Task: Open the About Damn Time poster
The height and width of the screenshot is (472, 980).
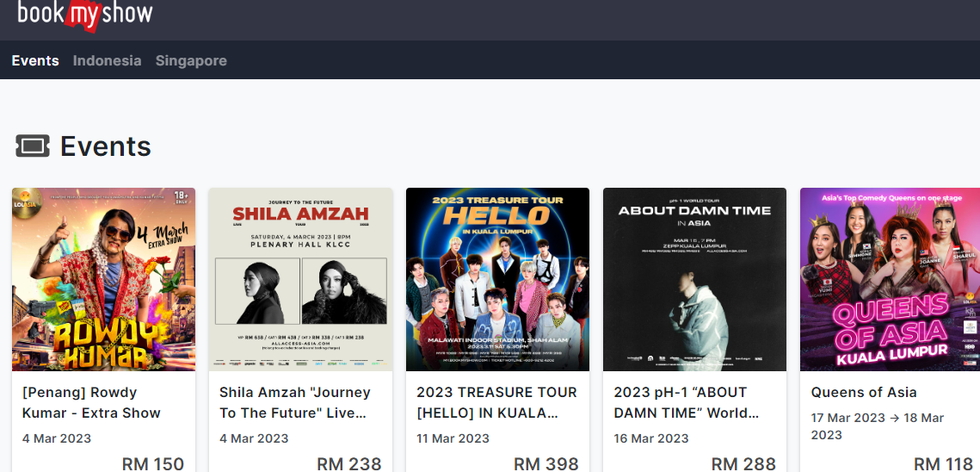Action: [x=694, y=279]
